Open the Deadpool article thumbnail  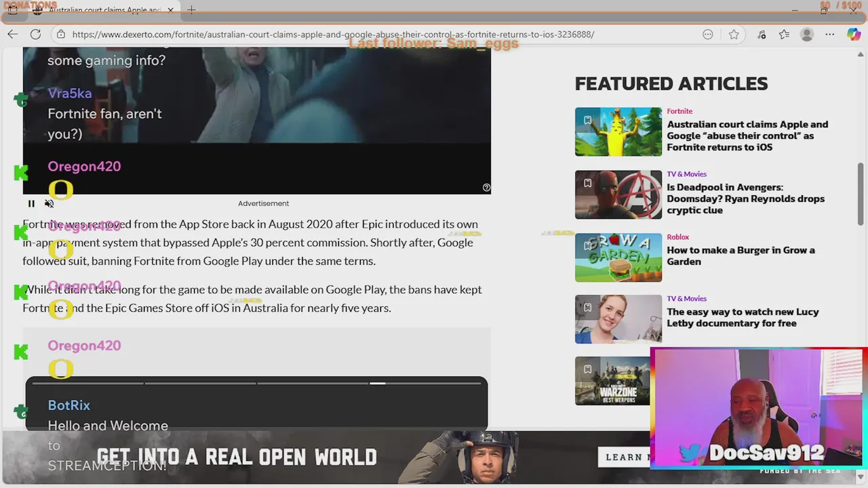pyautogui.click(x=618, y=195)
